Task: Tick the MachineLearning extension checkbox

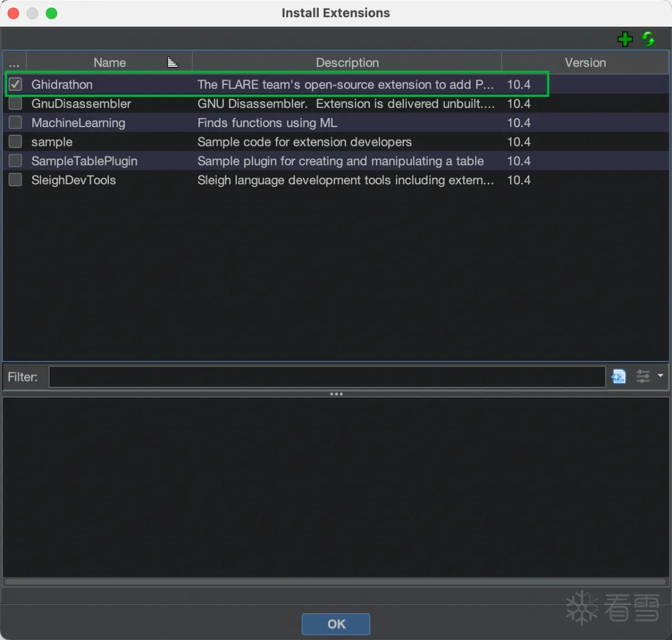Action: click(x=15, y=122)
